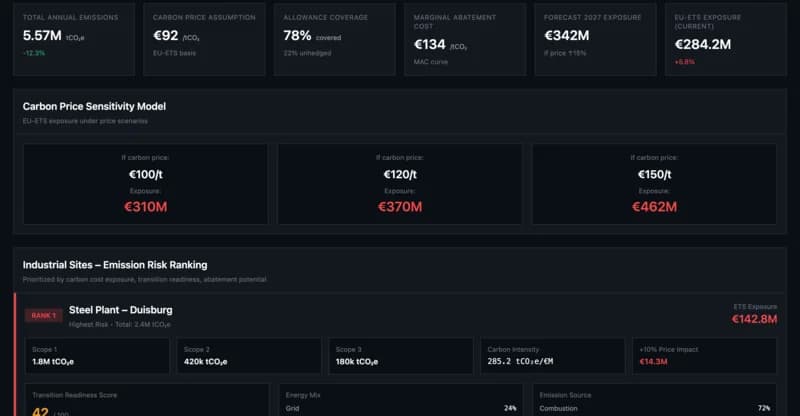Click the RANK 1 badge
The image size is (800, 416).
[x=44, y=315]
